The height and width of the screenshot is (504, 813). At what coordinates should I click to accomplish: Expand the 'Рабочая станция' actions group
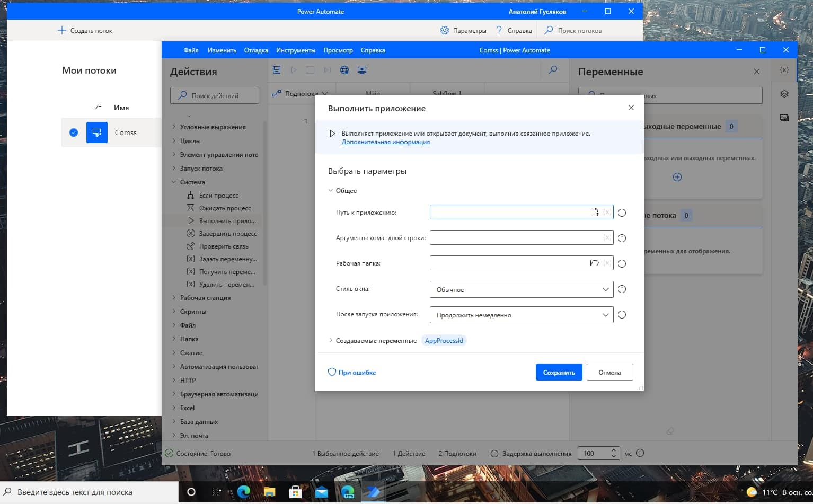pyautogui.click(x=205, y=298)
